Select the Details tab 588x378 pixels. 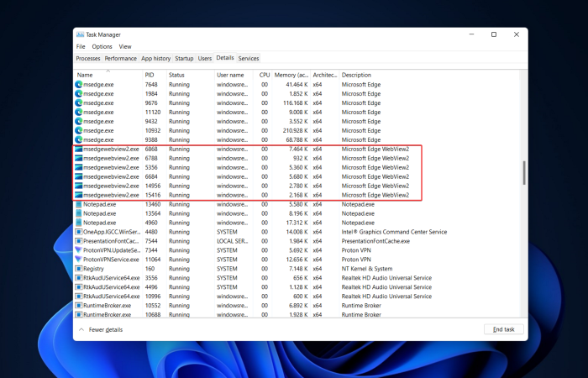[x=225, y=58]
